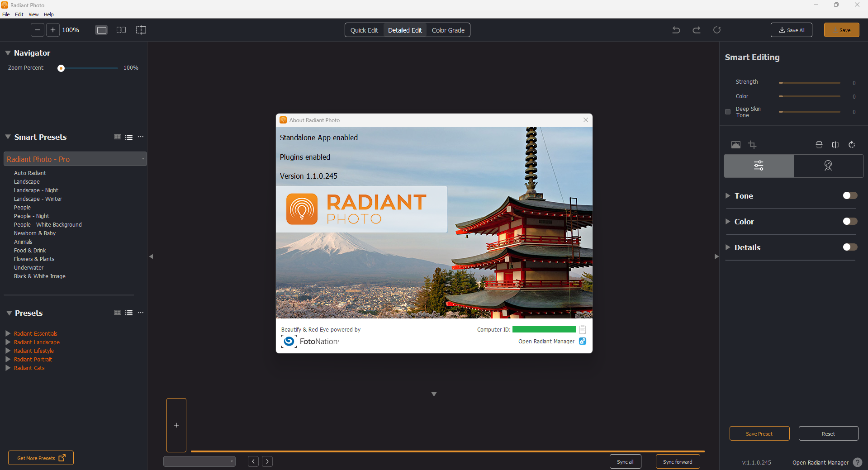Viewport: 868px width, 470px height.
Task: Toggle the Details adjustment switch
Action: click(x=850, y=247)
